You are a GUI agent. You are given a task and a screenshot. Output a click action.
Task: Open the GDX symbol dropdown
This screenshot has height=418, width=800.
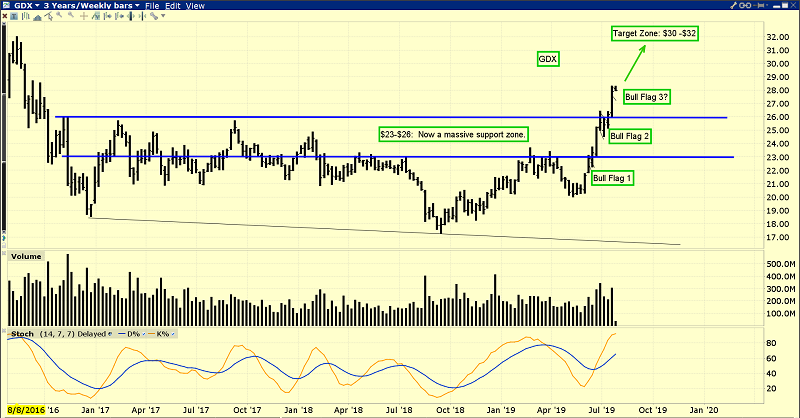point(27,6)
